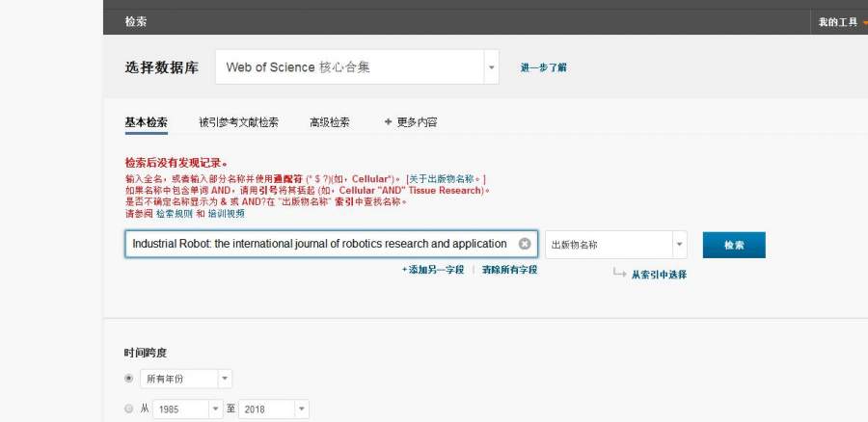Open the 1985 start year dropdown
The image size is (868, 422).
(x=188, y=409)
